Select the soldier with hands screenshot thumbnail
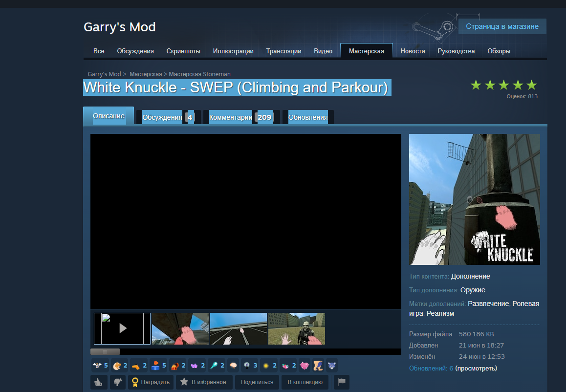Viewport: 566px width, 392px height. [x=297, y=328]
